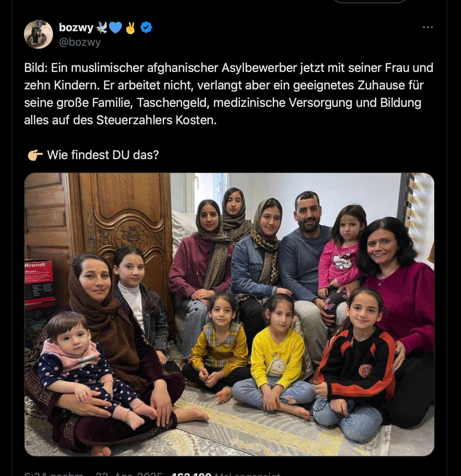Click the line 'Wie findest DU das?'
The image size is (461, 476).
pos(103,155)
